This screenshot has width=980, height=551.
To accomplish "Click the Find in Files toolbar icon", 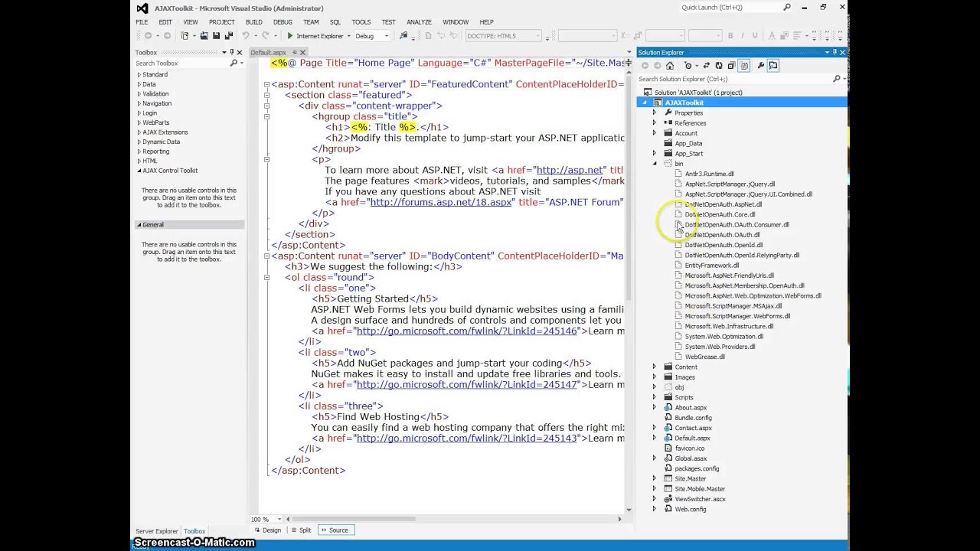I will coord(403,35).
